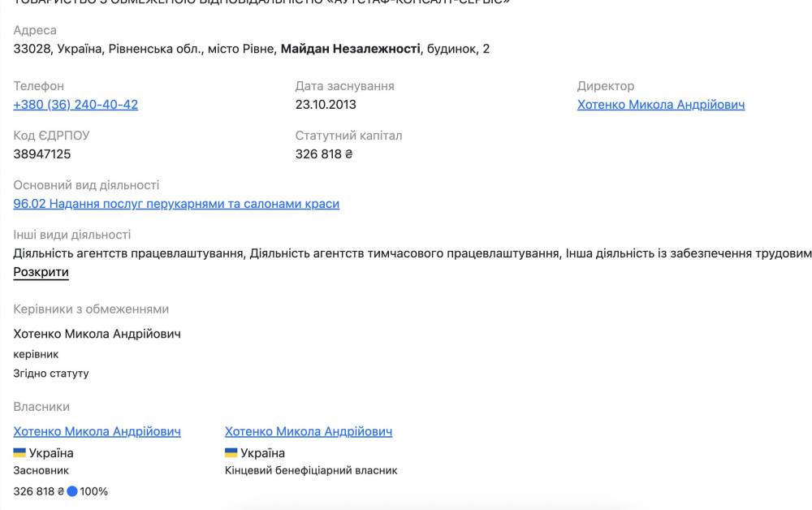Screen dimensions: 812x510
Task: Open the founder's owner profile link
Action: [x=97, y=431]
